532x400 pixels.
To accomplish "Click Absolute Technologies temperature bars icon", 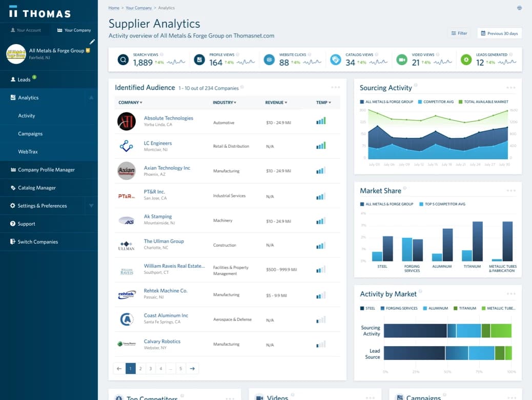I will 321,121.
